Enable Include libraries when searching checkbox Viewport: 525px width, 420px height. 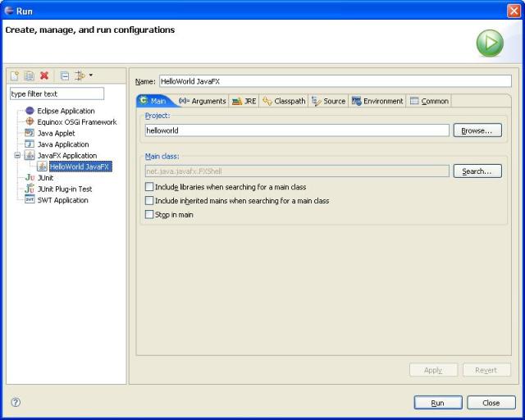point(149,186)
